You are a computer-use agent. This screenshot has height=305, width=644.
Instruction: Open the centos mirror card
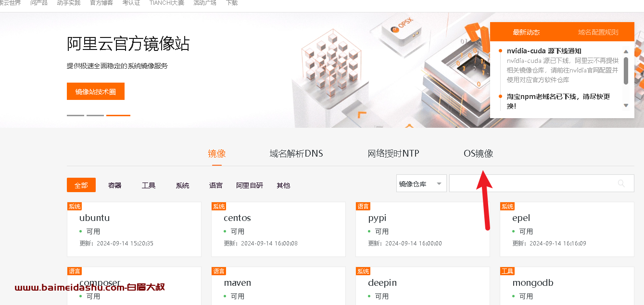coord(278,229)
